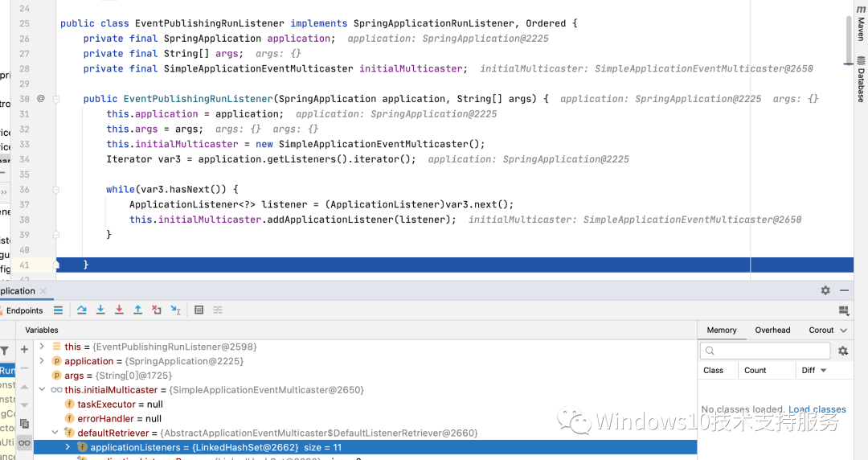Collapse the this.initialMulticaster node
The height and width of the screenshot is (460, 868).
click(x=42, y=389)
